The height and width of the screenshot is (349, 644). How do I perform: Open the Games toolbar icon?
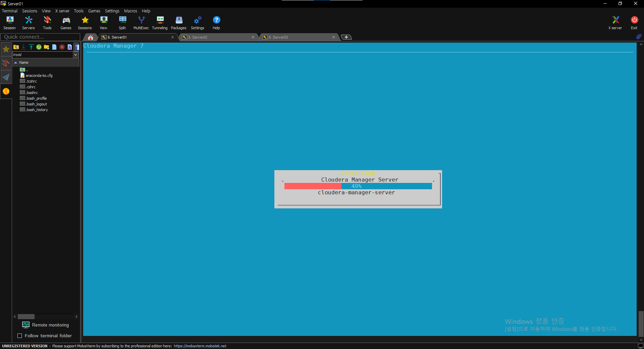click(x=66, y=23)
